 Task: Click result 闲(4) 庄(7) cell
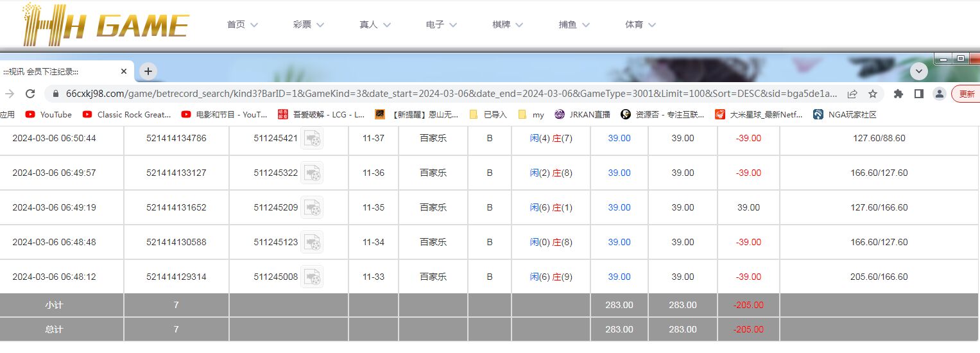pos(551,138)
